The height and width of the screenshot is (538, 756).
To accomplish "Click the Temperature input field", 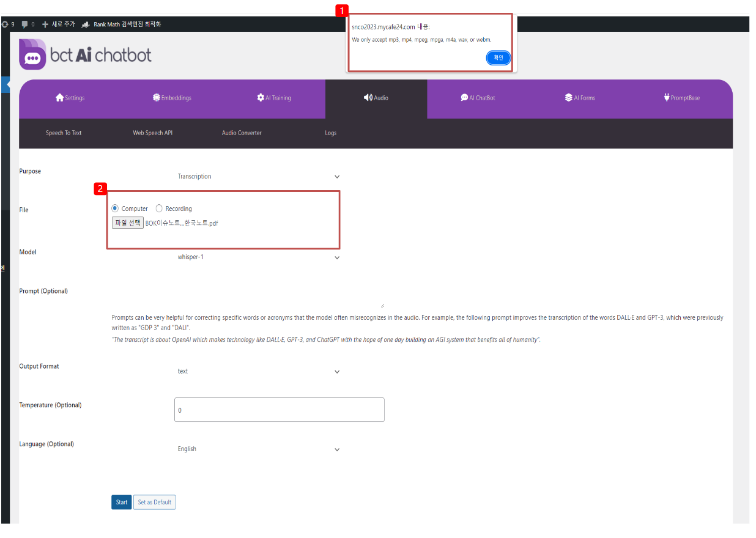I will [279, 410].
